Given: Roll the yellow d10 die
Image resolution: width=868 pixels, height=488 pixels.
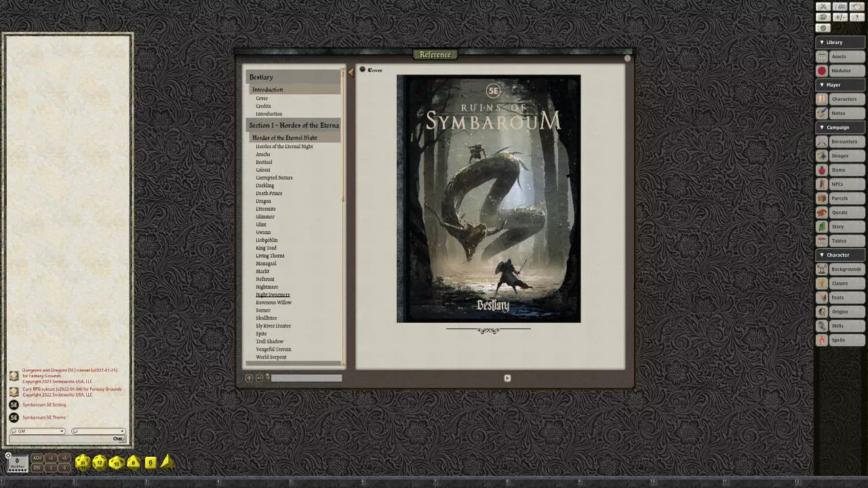Looking at the screenshot, I should click(116, 463).
